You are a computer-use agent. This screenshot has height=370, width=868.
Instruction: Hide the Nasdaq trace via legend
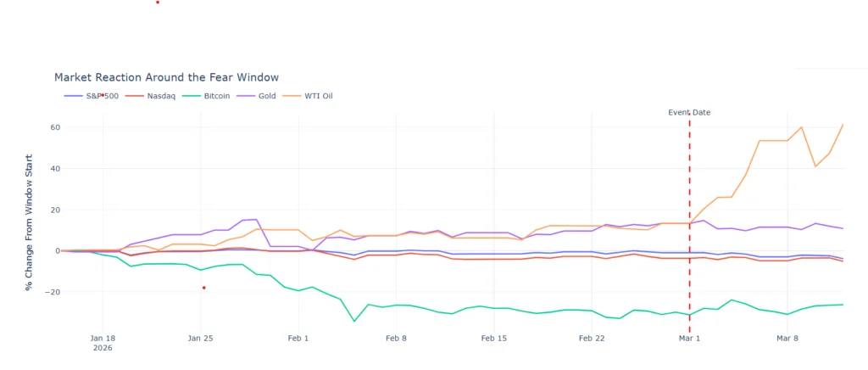(160, 96)
